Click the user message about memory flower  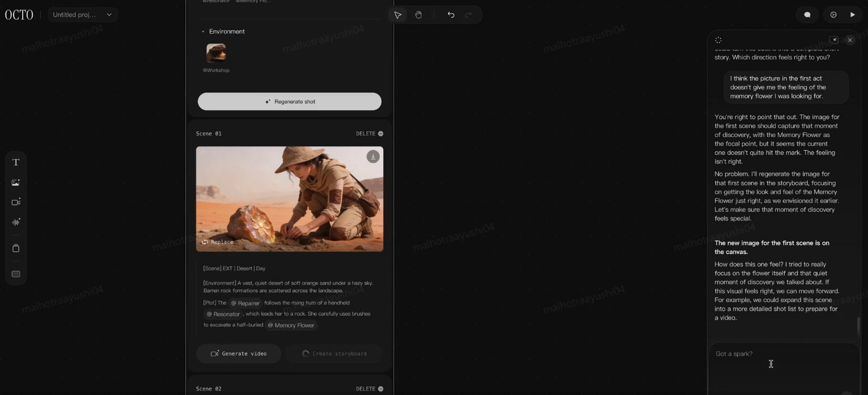tap(786, 87)
